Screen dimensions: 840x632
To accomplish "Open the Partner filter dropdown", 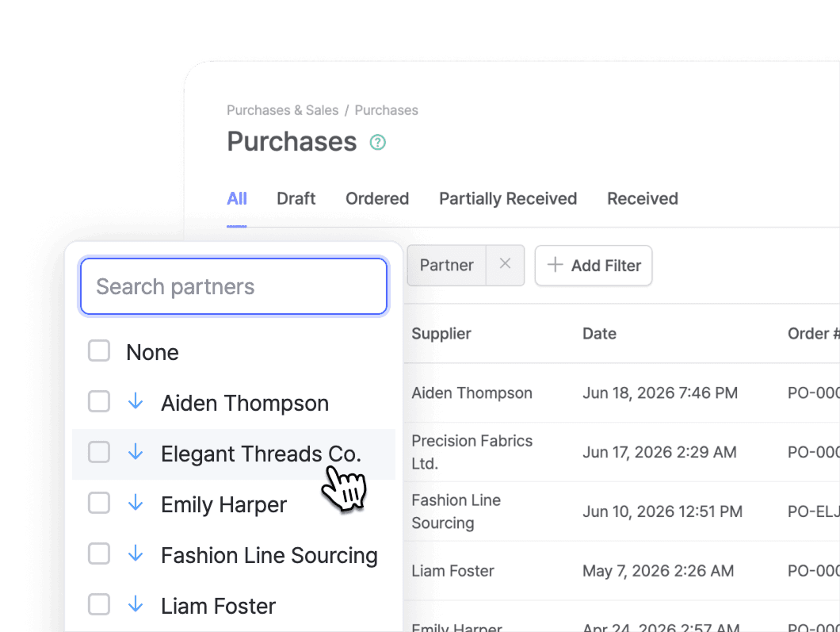I will pos(447,266).
